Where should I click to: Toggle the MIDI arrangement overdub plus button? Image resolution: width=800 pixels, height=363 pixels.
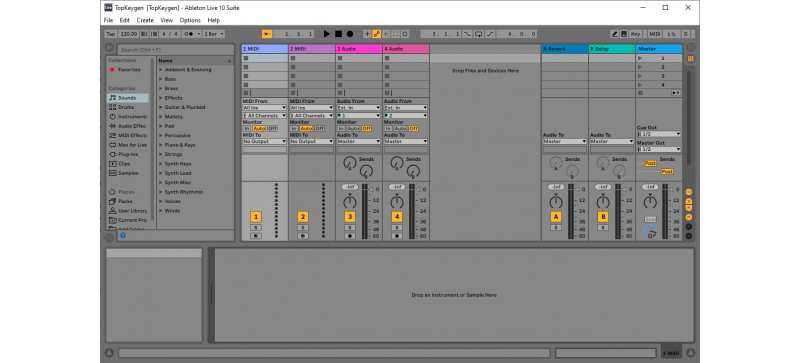[367, 34]
